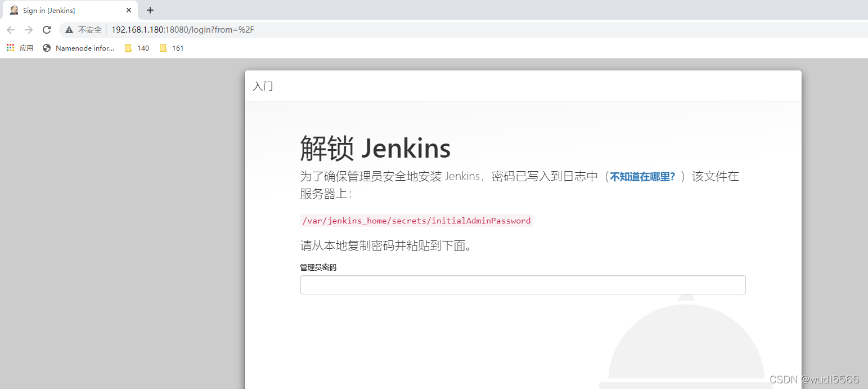The image size is (868, 389).
Task: Click the initialAdminPassword file path text
Action: [417, 221]
